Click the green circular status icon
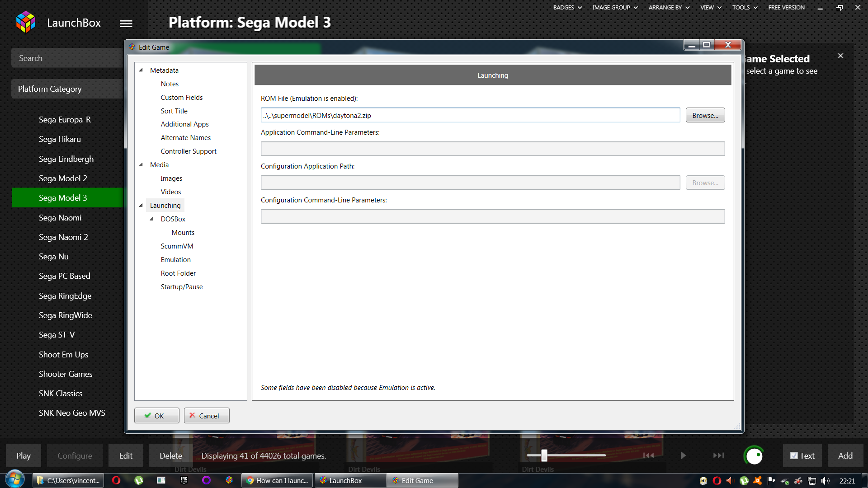The height and width of the screenshot is (488, 868). point(754,455)
